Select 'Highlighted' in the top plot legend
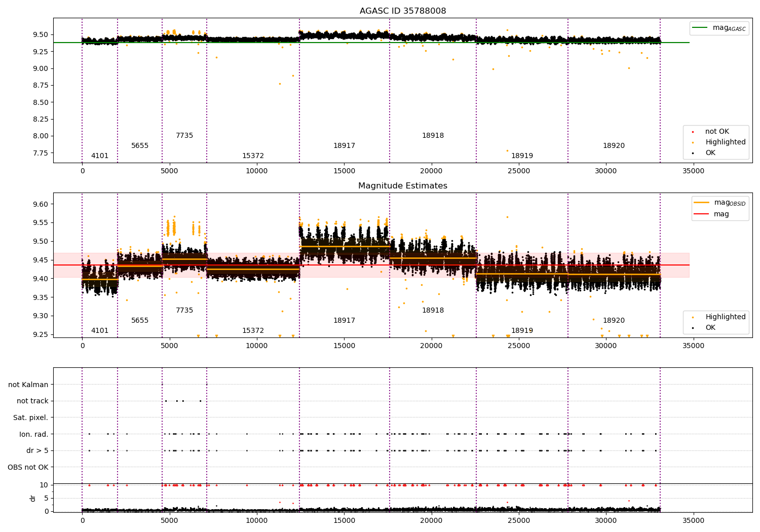760x532 pixels. 726,142
